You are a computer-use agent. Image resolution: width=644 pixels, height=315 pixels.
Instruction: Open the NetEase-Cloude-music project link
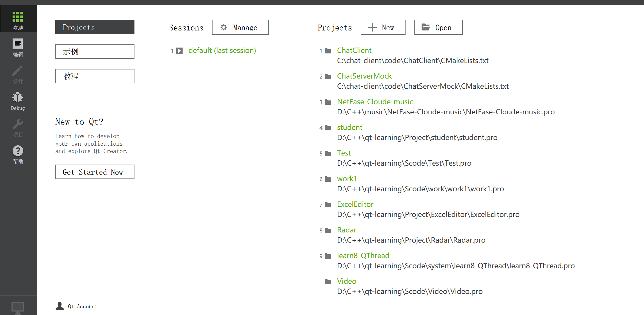(x=375, y=102)
